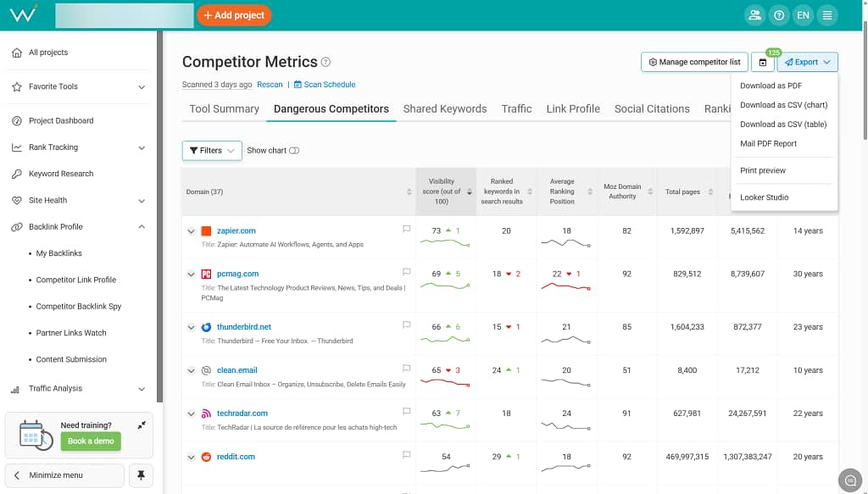Click the flag icon in the thunderbird.net row
The image size is (868, 494).
(x=406, y=325)
